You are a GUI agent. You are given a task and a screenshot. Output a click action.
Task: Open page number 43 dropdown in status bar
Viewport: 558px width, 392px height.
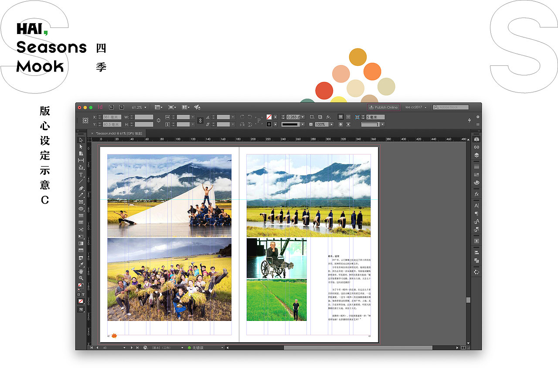124,348
